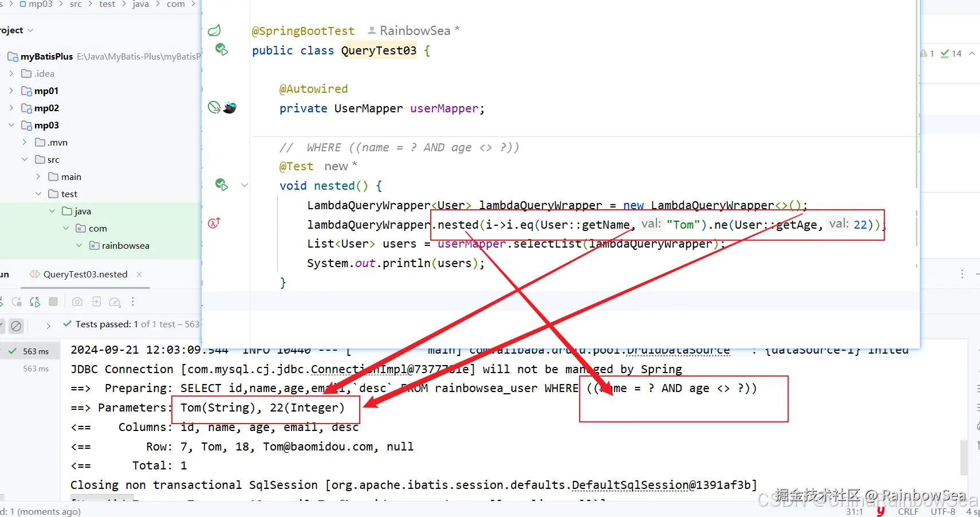Image resolution: width=980 pixels, height=517 pixels.
Task: Open the Project view dropdown chevron
Action: (30, 30)
